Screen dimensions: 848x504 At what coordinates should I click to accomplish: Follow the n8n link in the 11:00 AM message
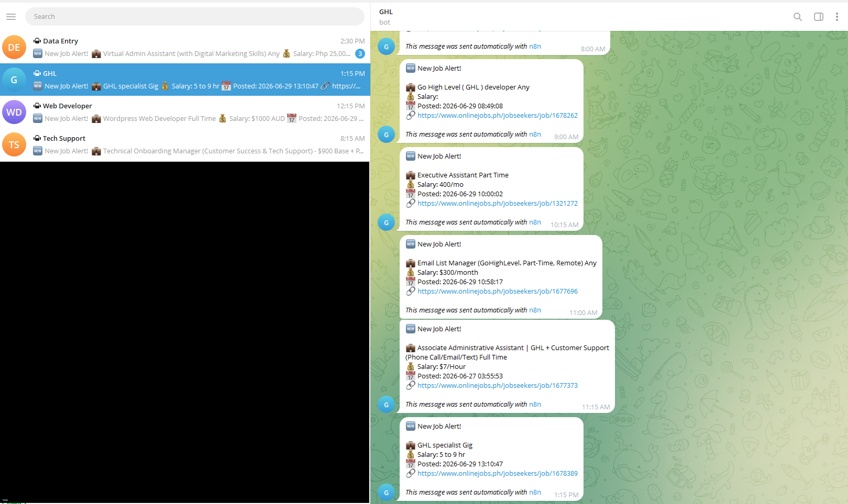tap(535, 310)
